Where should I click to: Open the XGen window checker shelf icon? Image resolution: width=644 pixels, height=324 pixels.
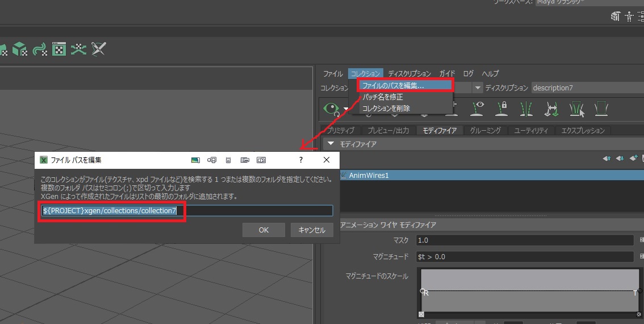click(59, 49)
